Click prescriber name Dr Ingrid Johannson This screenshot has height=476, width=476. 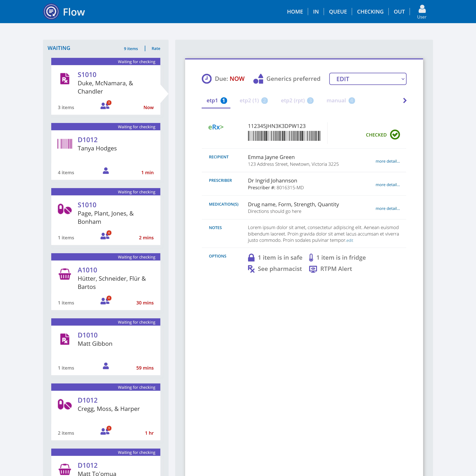point(273,181)
